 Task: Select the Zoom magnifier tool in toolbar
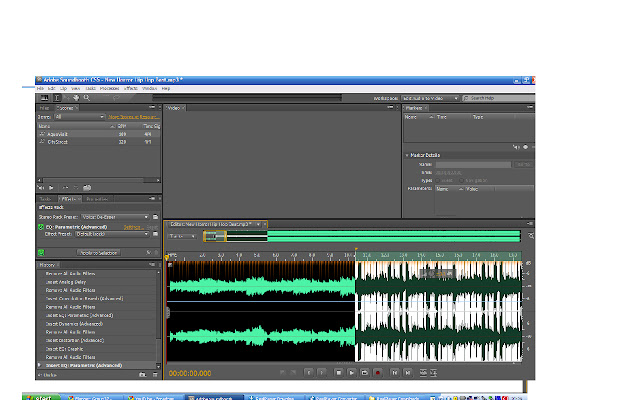(x=87, y=98)
